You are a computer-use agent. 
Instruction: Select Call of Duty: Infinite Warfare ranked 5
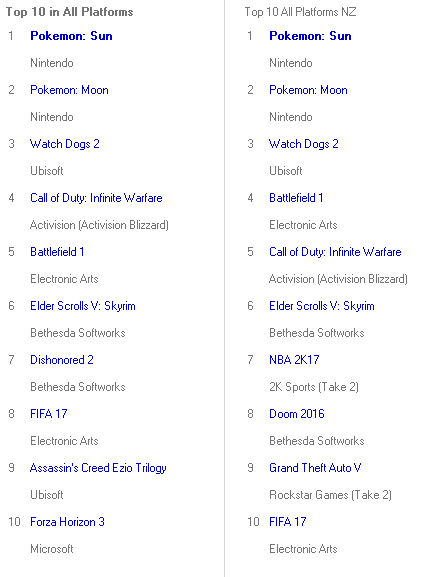click(335, 252)
